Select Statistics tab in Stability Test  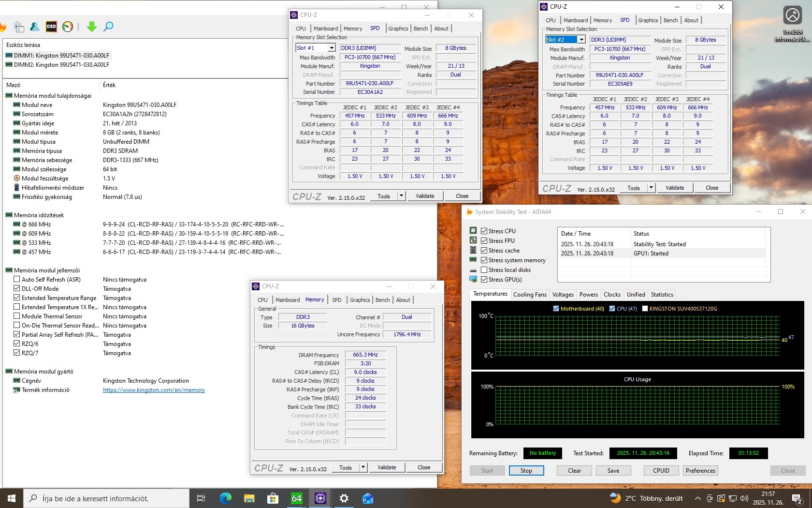(x=662, y=294)
